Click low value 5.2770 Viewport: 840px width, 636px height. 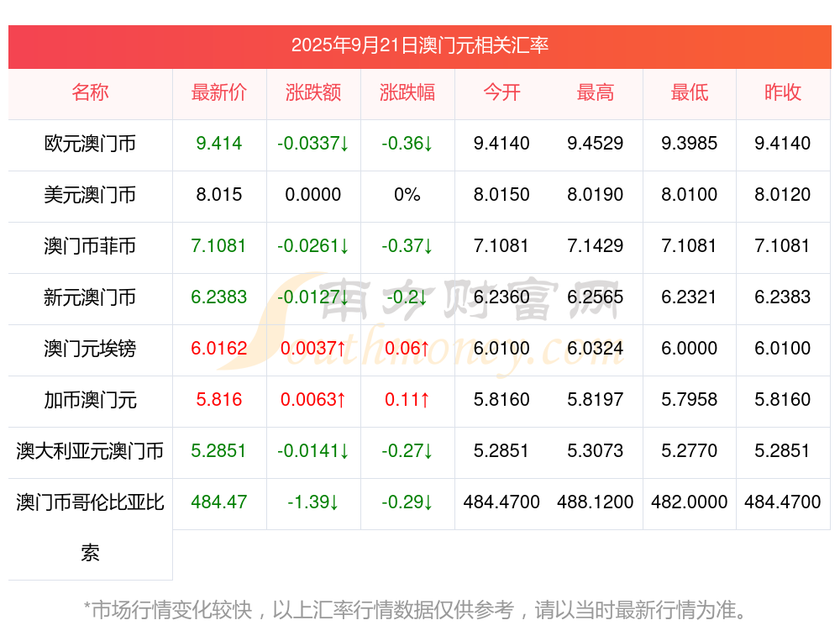coord(690,450)
